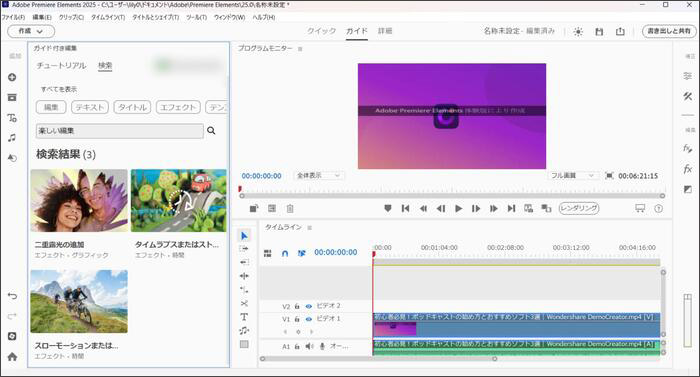Viewport: 700px width, 377px height.
Task: Toggle visibility eye of Video 1 track
Action: click(308, 319)
